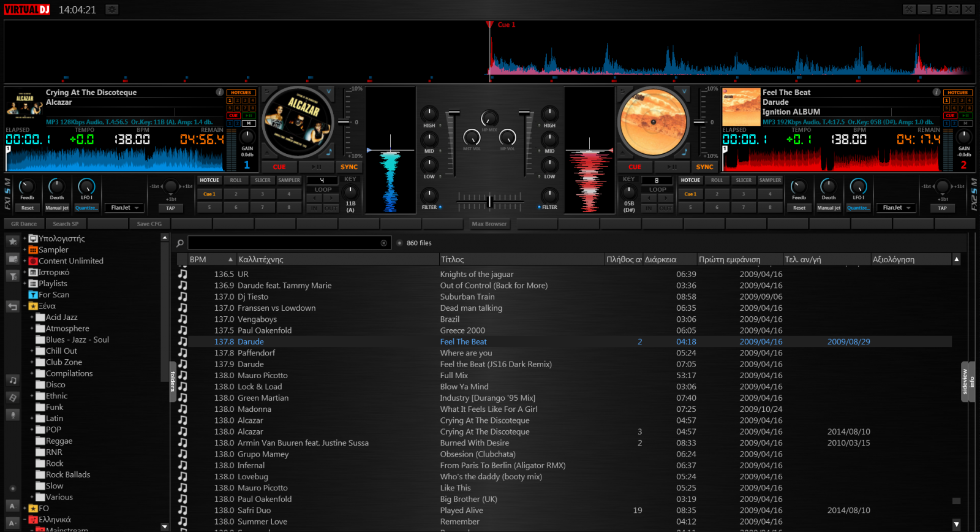This screenshot has width=980, height=532.
Task: Click the back arrow icon in the browser sidebar
Action: (x=12, y=306)
